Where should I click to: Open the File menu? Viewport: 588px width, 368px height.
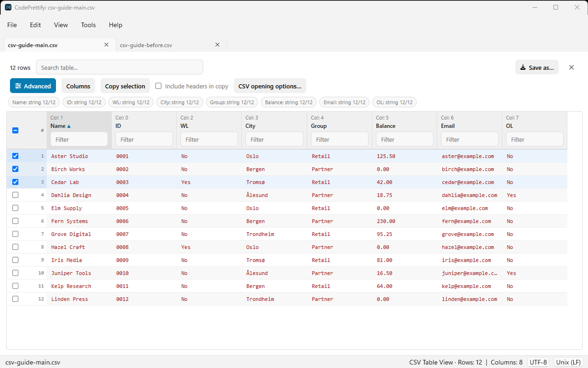click(12, 25)
